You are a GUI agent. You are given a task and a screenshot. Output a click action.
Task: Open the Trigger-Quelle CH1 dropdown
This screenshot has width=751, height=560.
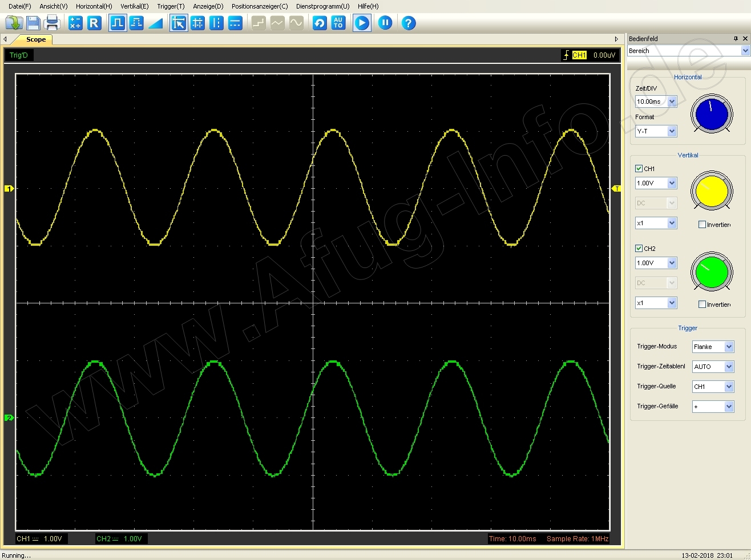click(713, 387)
